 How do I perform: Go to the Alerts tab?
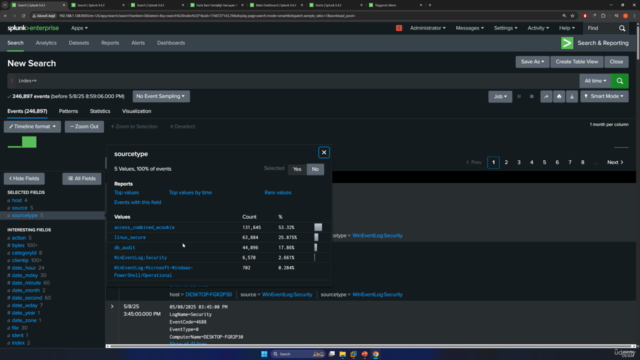pos(138,43)
